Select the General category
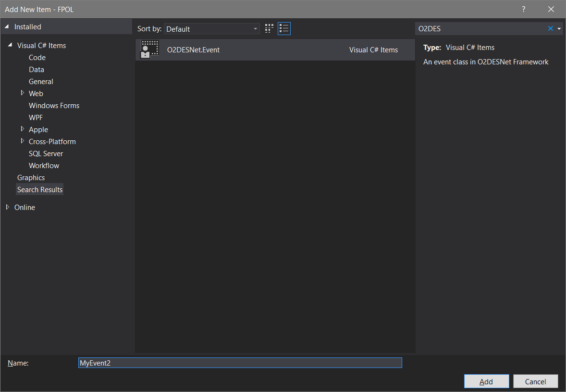566x392 pixels. pyautogui.click(x=41, y=82)
